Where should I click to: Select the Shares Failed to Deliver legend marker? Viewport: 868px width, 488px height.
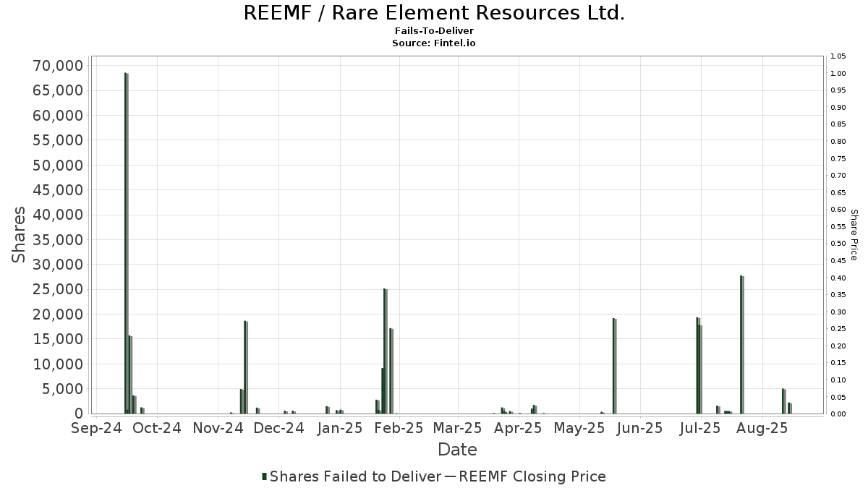tap(265, 476)
